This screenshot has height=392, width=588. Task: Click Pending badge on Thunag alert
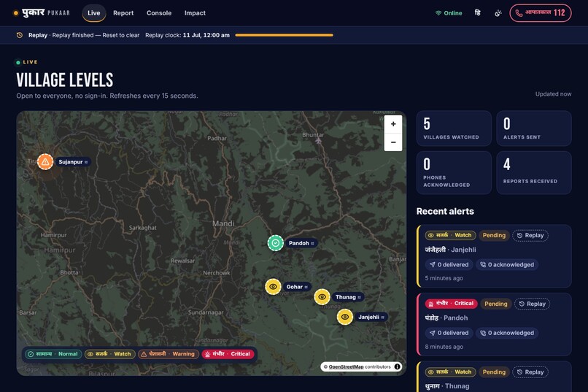click(x=494, y=372)
